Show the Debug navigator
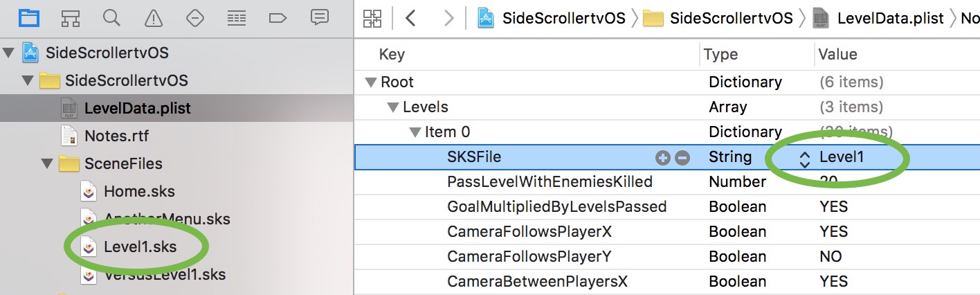The image size is (980, 295). 236,18
